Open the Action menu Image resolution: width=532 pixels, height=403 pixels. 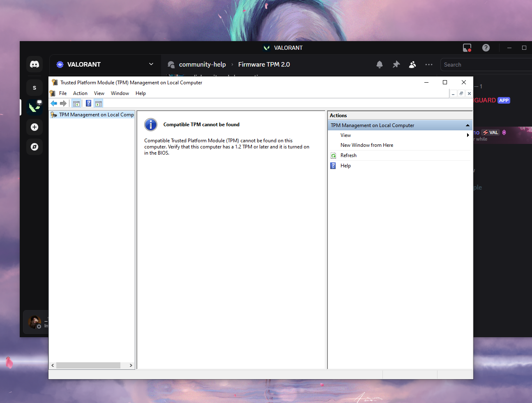[80, 93]
